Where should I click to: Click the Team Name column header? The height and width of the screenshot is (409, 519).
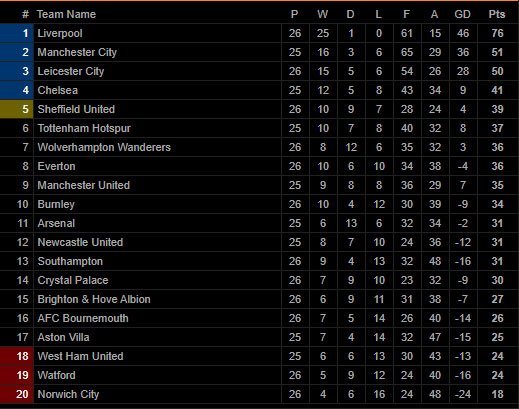[x=66, y=14]
